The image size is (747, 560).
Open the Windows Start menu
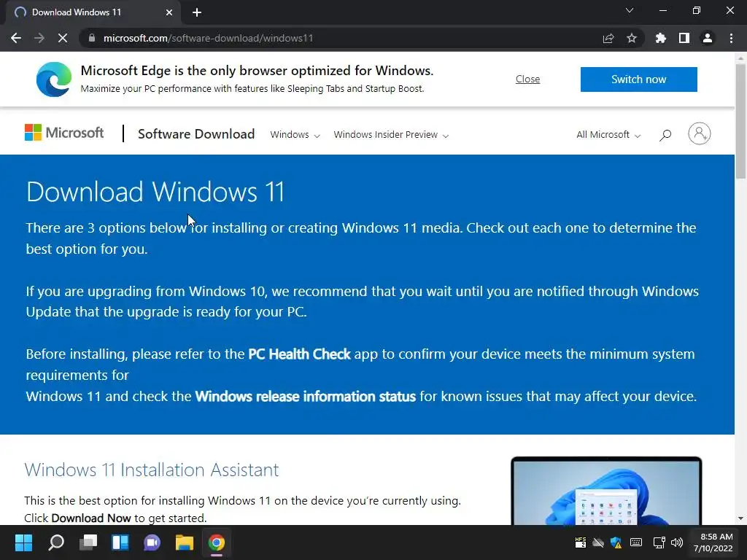[23, 542]
